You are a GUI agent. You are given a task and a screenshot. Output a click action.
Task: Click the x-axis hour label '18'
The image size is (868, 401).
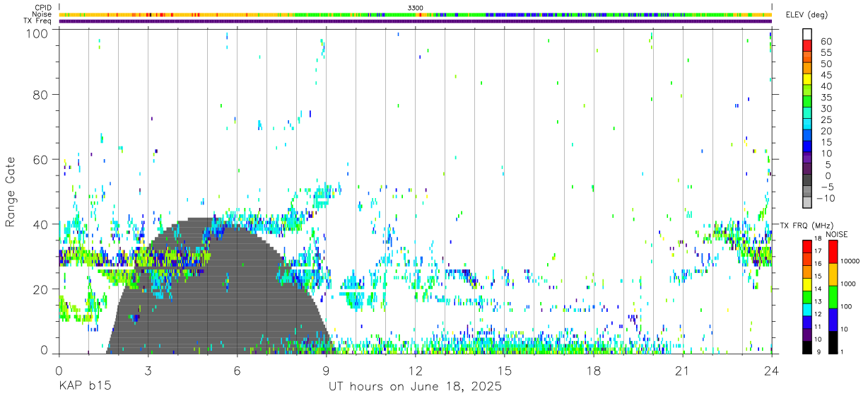pos(593,371)
